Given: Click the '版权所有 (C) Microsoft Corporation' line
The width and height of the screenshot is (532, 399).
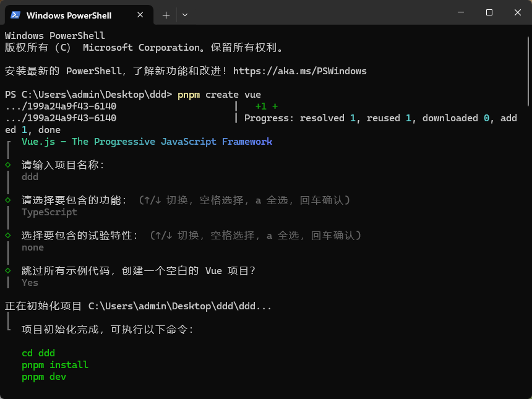Looking at the screenshot, I should click(x=144, y=48).
